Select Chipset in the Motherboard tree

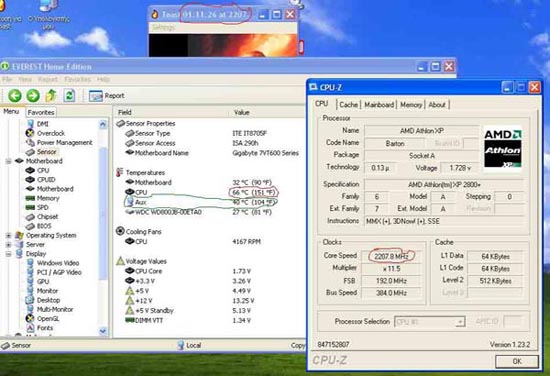click(x=47, y=217)
